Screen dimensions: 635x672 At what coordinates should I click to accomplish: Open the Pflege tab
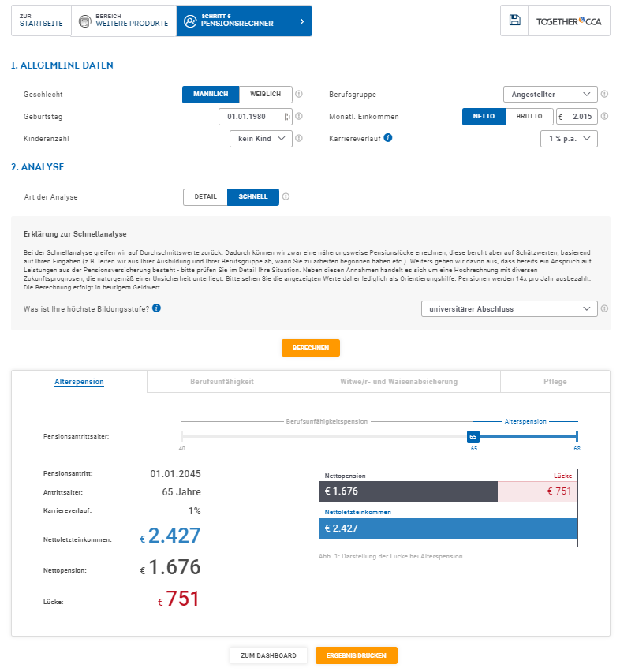tap(555, 382)
